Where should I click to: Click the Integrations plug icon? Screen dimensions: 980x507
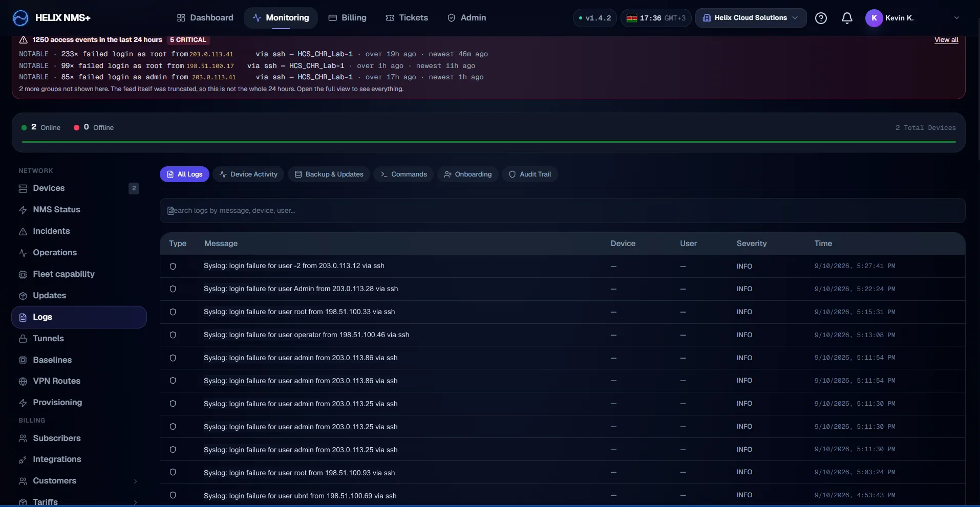point(23,459)
